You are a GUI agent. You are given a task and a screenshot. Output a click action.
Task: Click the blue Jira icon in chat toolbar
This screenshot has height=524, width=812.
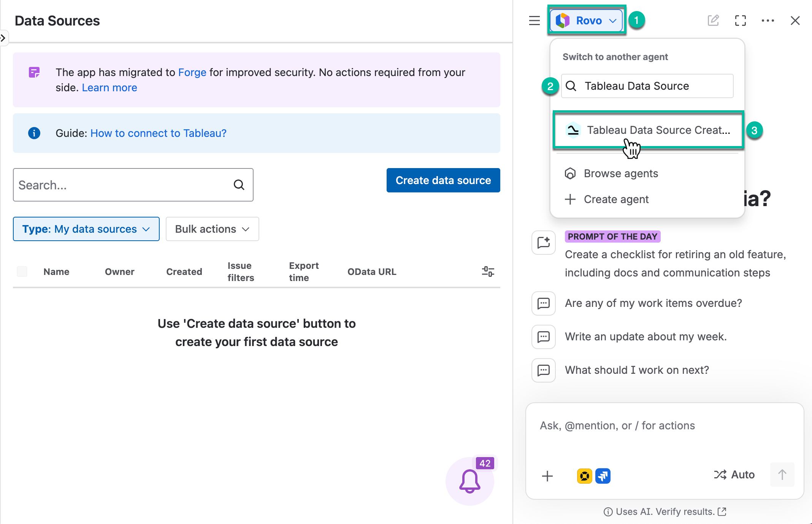[603, 476]
